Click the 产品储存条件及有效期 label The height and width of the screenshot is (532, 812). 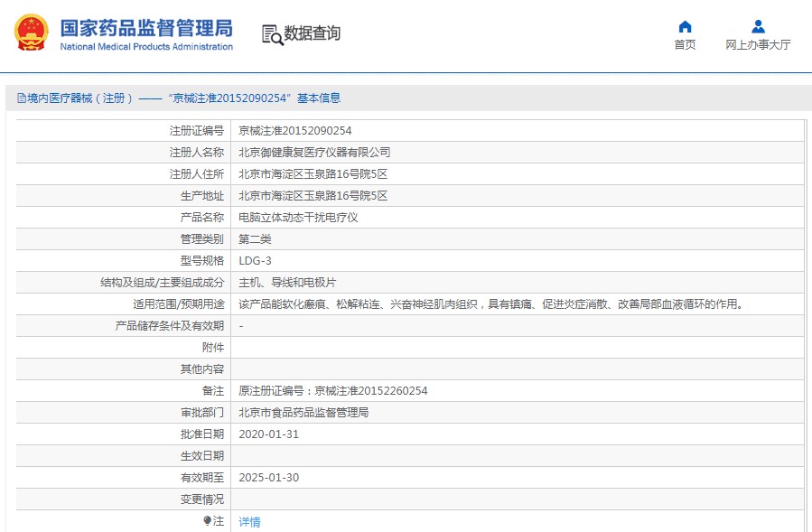[x=169, y=326]
